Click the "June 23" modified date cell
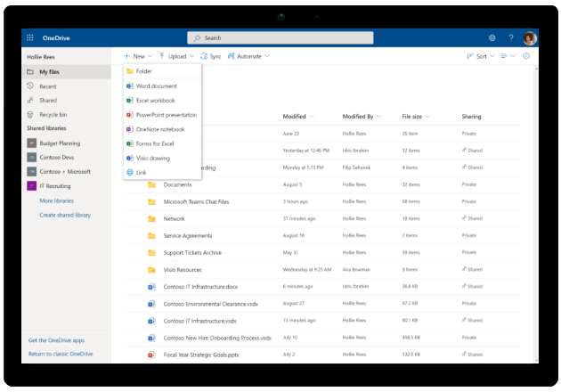The image size is (561, 392). [x=290, y=133]
